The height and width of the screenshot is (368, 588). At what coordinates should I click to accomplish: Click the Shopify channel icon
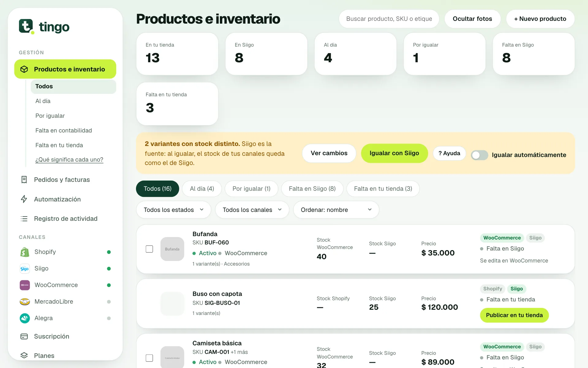point(25,252)
